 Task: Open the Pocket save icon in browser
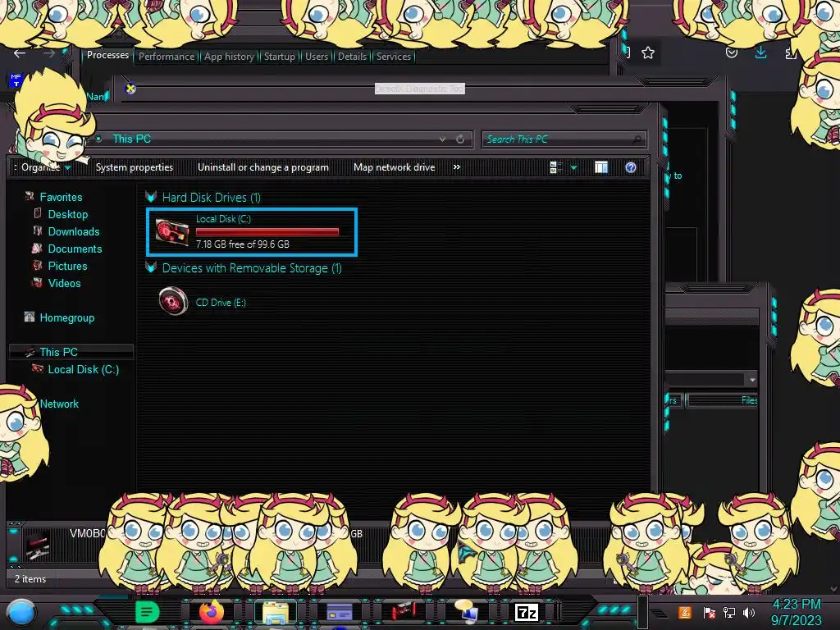[731, 52]
